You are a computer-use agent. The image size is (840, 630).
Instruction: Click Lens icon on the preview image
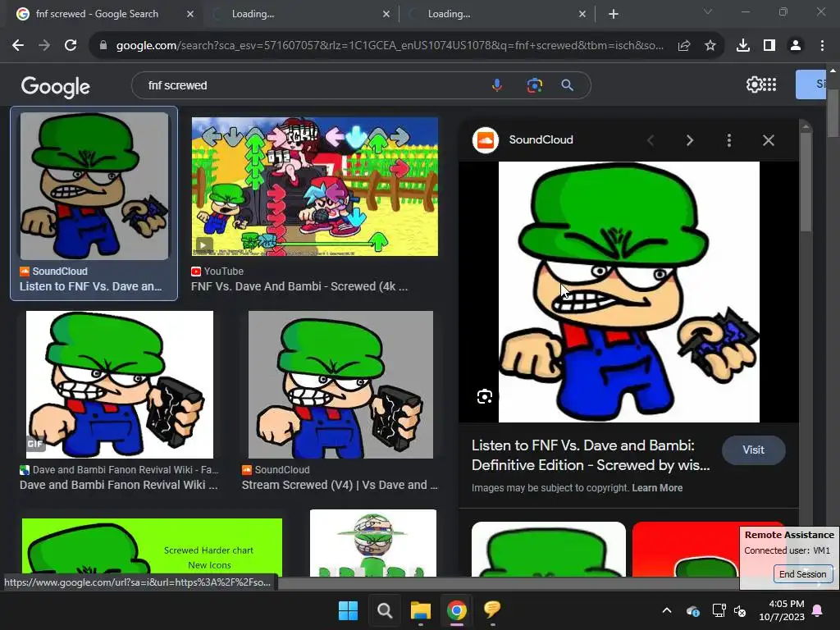485,396
